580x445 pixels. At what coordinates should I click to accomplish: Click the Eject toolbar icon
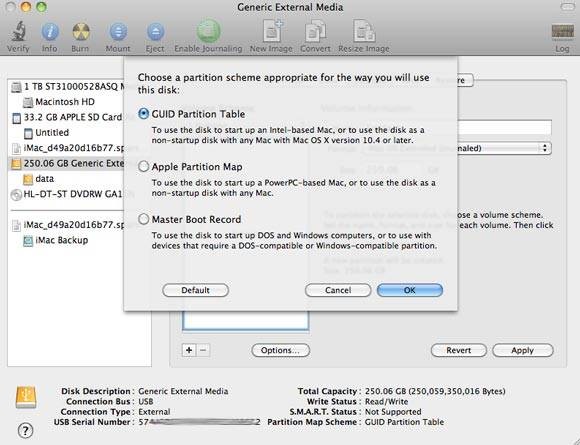[155, 32]
